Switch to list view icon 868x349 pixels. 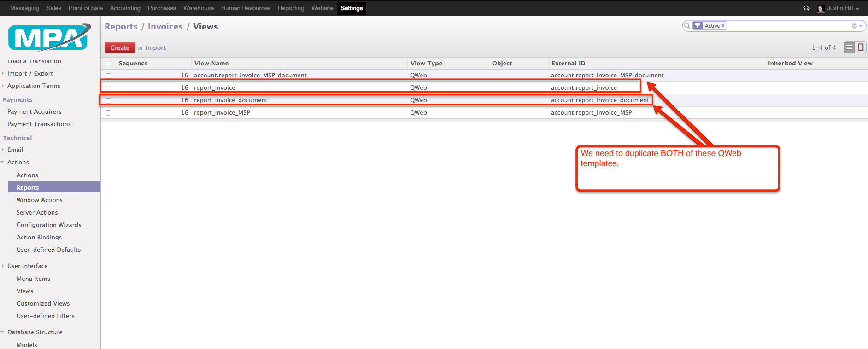pos(849,47)
